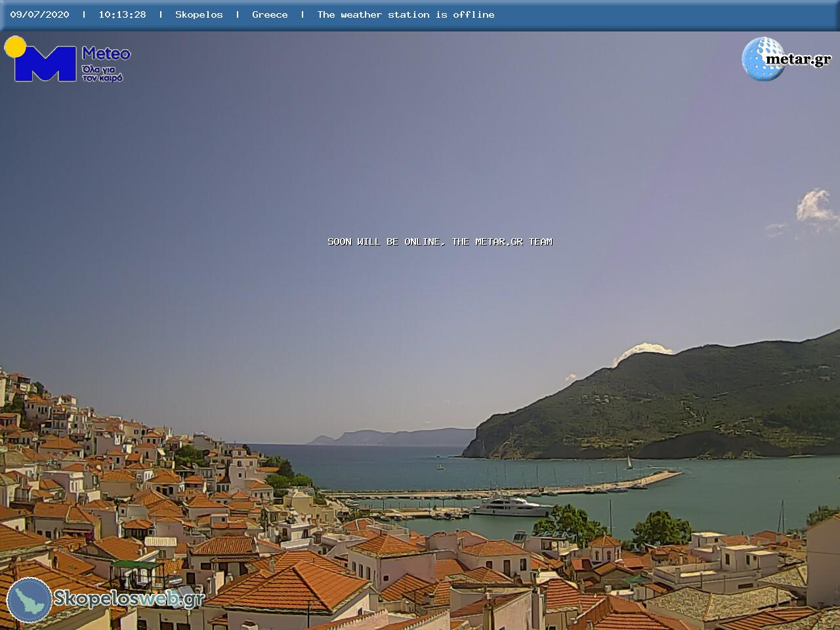Click 'The weather station is offline' text
840x630 pixels.
[x=406, y=14]
